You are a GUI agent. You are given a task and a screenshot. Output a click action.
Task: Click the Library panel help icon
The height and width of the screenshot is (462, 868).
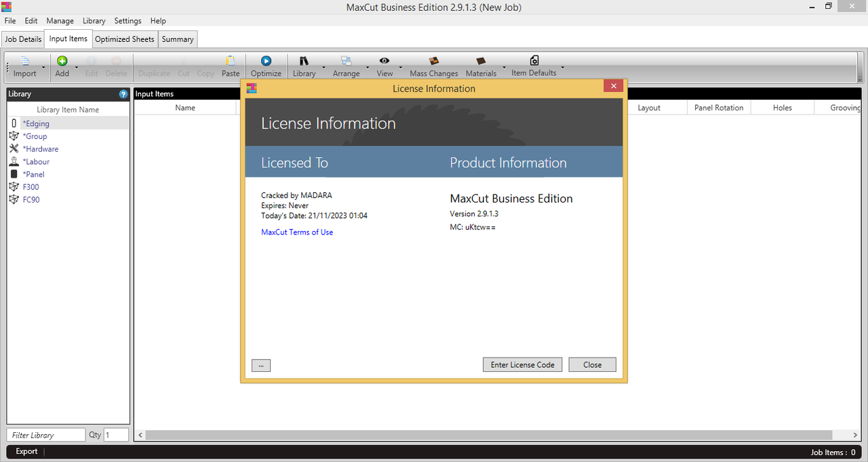(123, 94)
